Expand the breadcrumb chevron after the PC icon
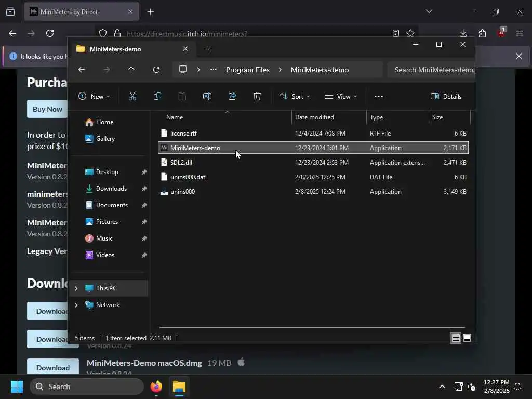Viewport: 532px width, 399px height. 198,70
